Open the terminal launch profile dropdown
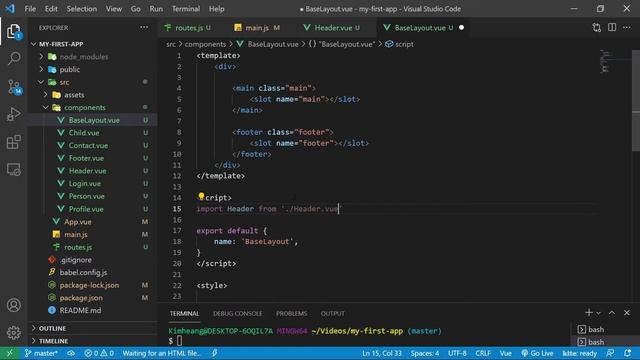The height and width of the screenshot is (360, 640). [598, 313]
